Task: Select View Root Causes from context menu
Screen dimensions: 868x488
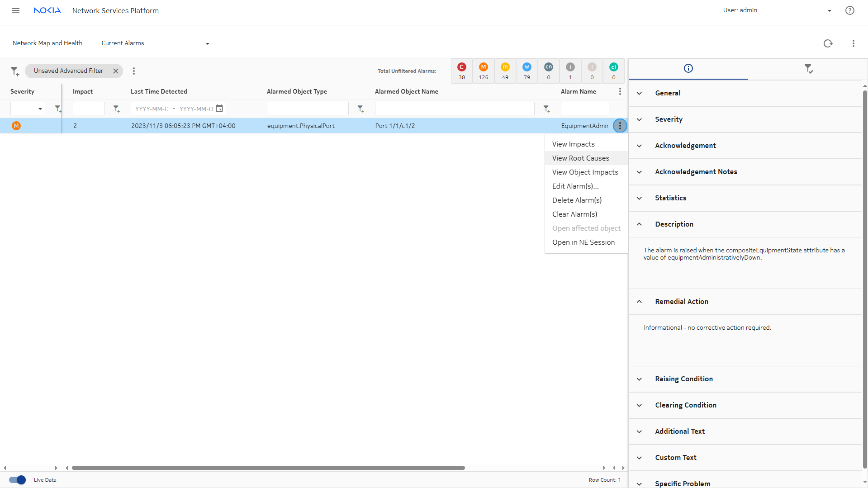Action: 580,158
